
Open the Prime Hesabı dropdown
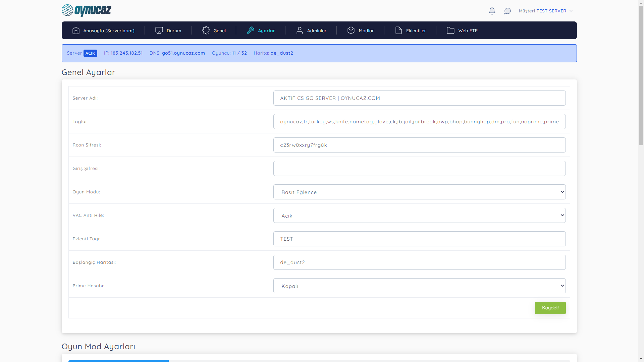[x=419, y=286]
